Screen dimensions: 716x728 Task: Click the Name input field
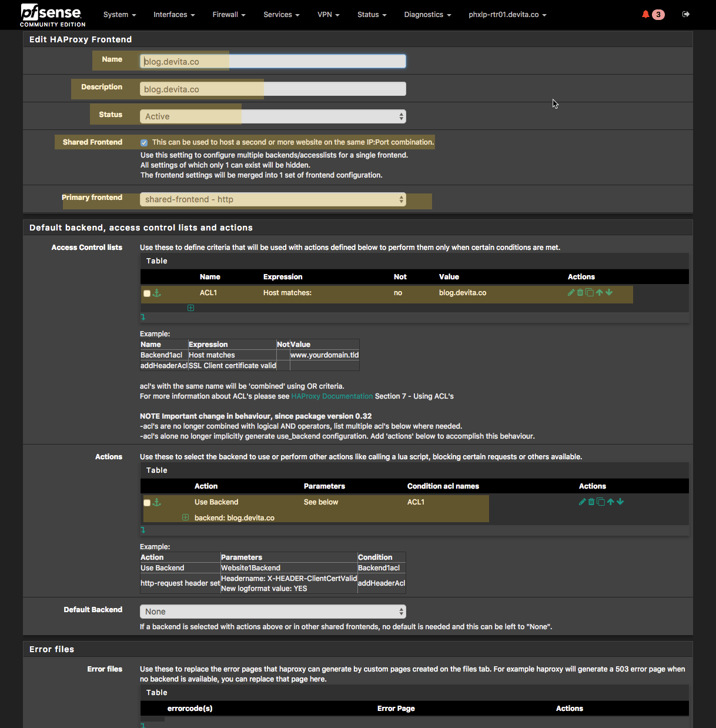pyautogui.click(x=273, y=61)
